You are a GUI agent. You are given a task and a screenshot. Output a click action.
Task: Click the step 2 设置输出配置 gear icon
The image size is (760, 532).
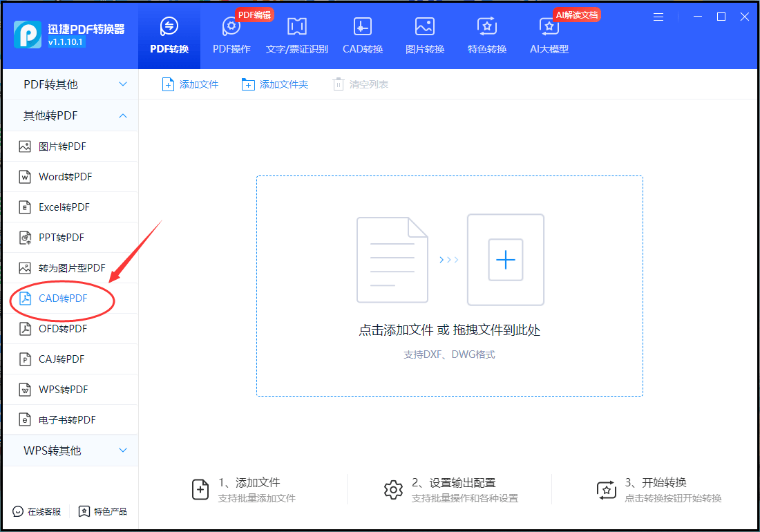coord(393,490)
